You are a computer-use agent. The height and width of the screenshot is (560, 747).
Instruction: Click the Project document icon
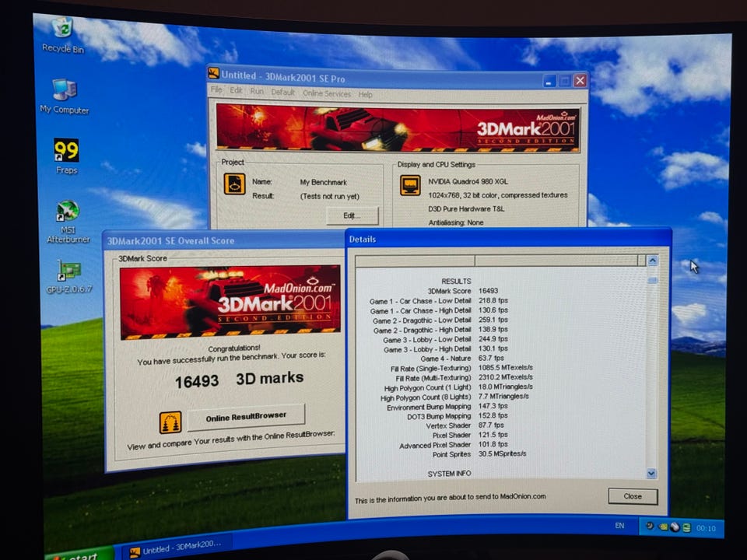pyautogui.click(x=234, y=184)
